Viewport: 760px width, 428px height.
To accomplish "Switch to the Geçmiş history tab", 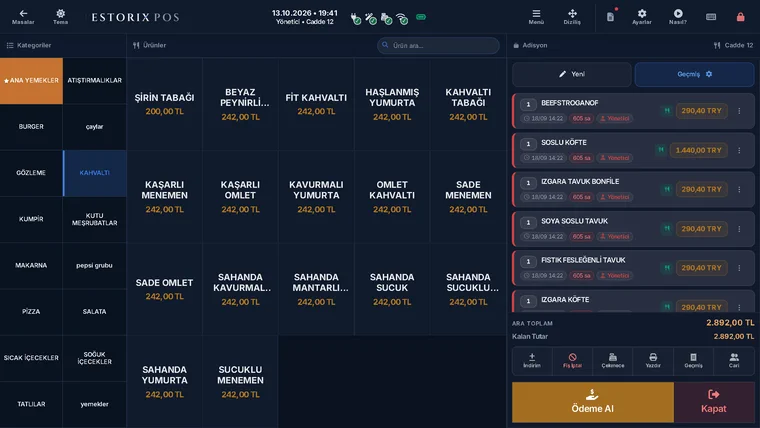I will (x=694, y=74).
